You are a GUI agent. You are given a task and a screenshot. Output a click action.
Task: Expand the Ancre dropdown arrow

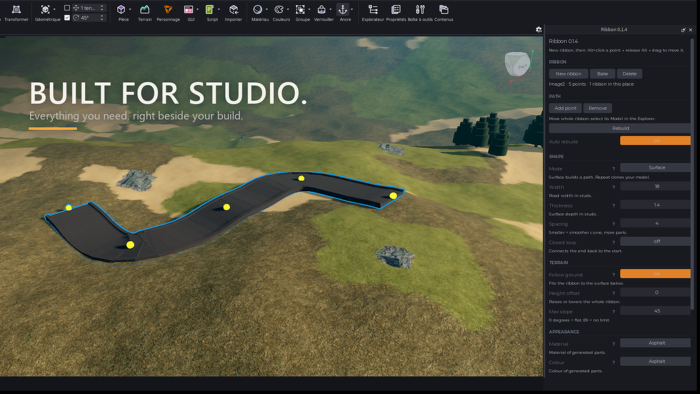[352, 9]
